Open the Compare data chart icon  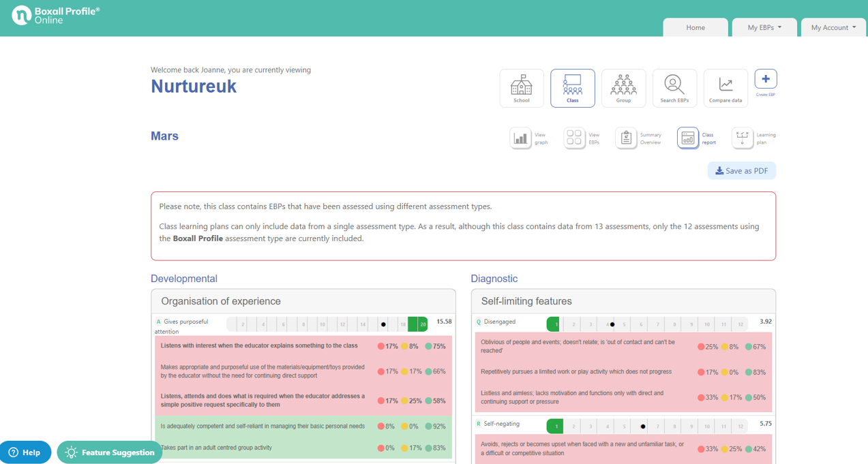click(x=725, y=87)
